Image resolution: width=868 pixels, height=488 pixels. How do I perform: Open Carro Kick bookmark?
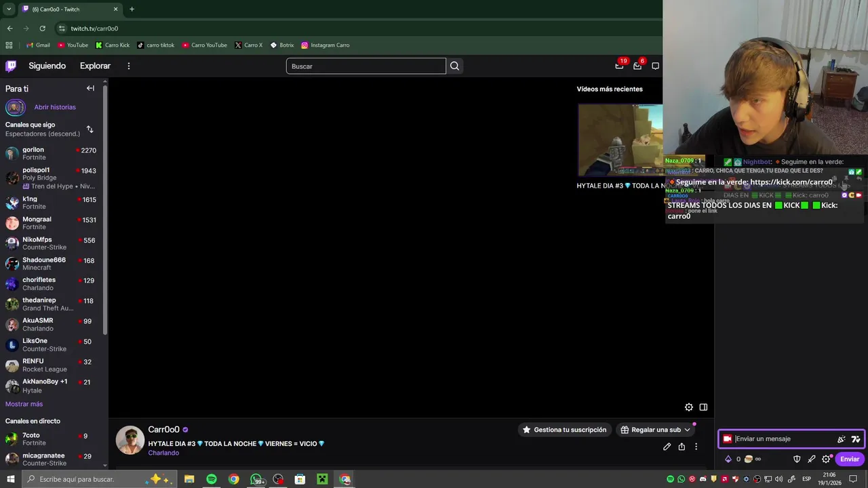(x=113, y=45)
